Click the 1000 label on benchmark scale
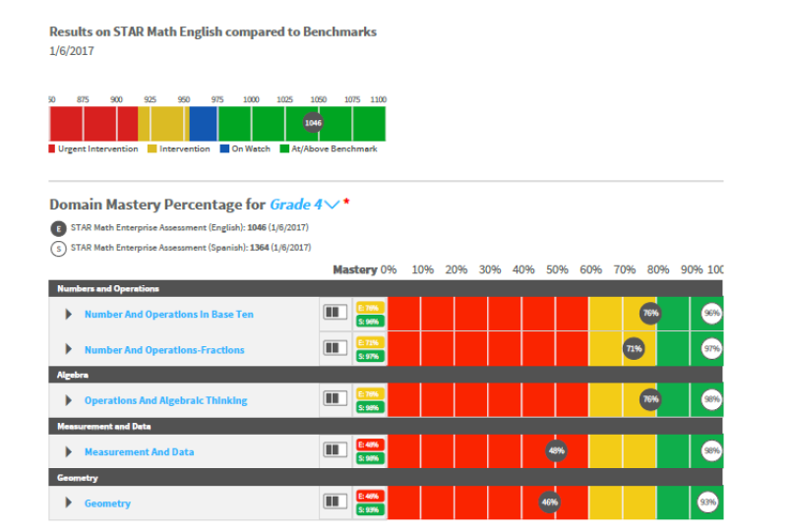 point(251,99)
